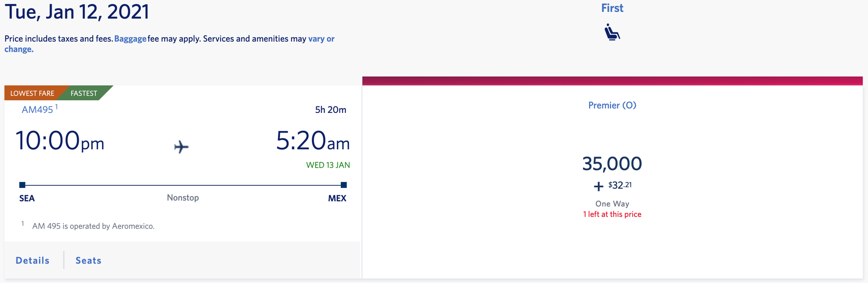Click the FASTEST badge
The height and width of the screenshot is (283, 868).
83,93
